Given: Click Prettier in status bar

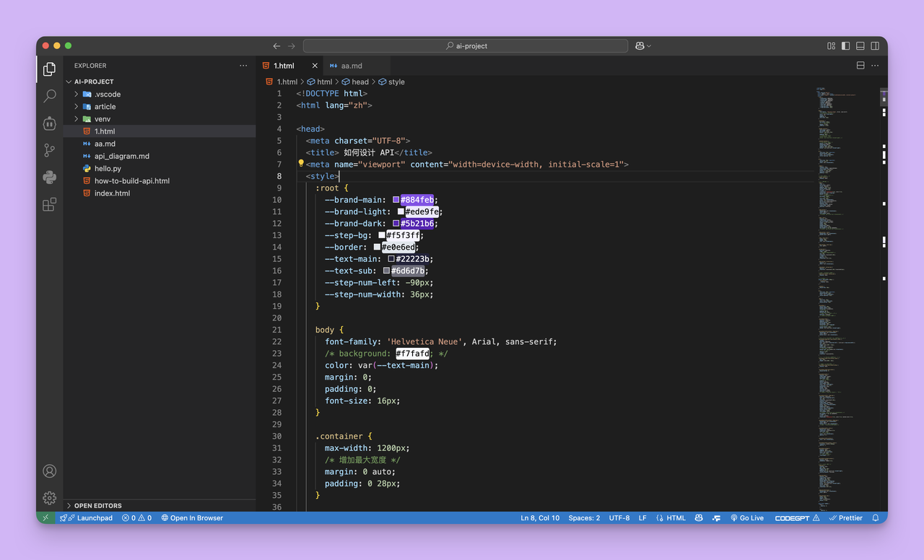Looking at the screenshot, I should [846, 518].
